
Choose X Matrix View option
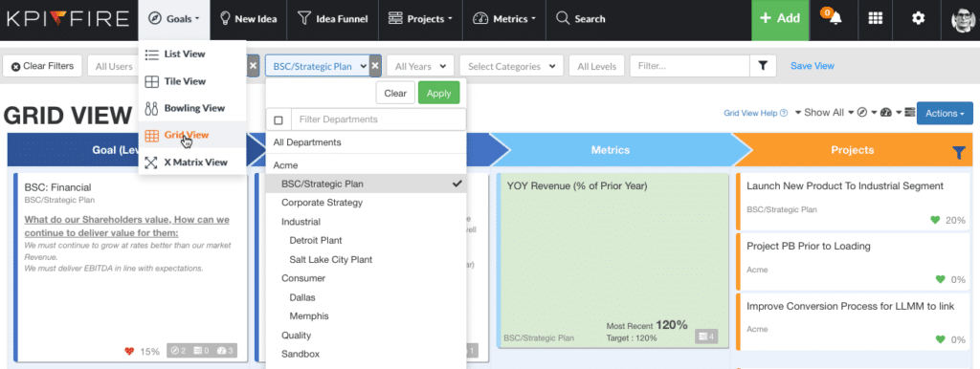(193, 163)
